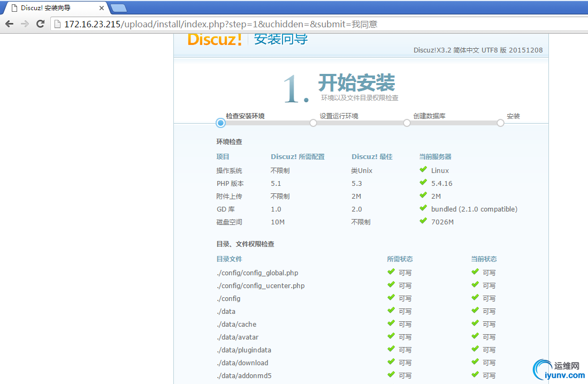
Task: Click the green check beside bundled GD
Action: click(423, 208)
